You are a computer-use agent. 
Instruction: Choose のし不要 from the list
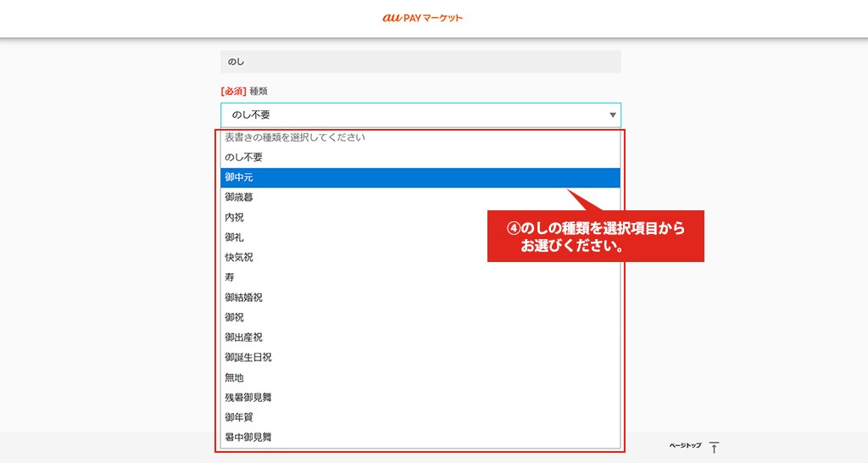point(420,157)
